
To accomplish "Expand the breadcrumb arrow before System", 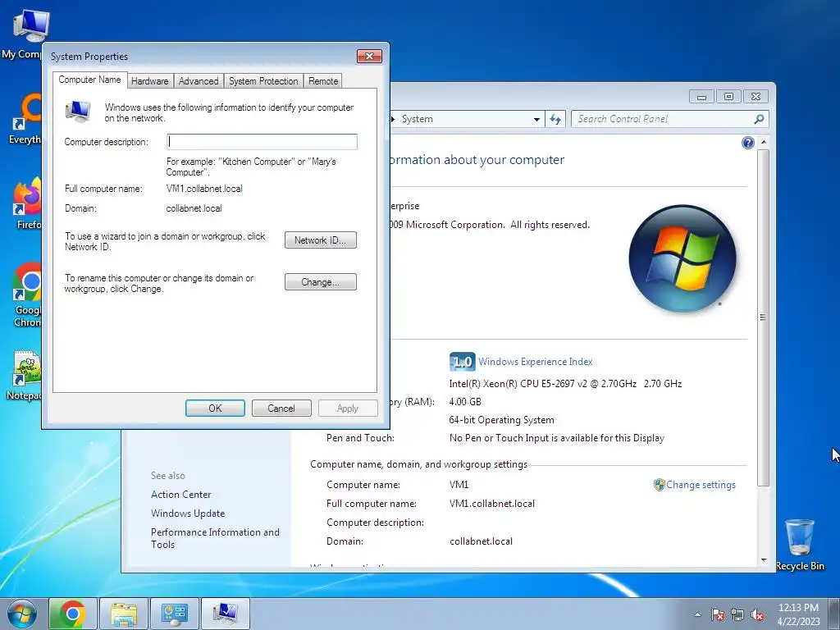I will 393,119.
